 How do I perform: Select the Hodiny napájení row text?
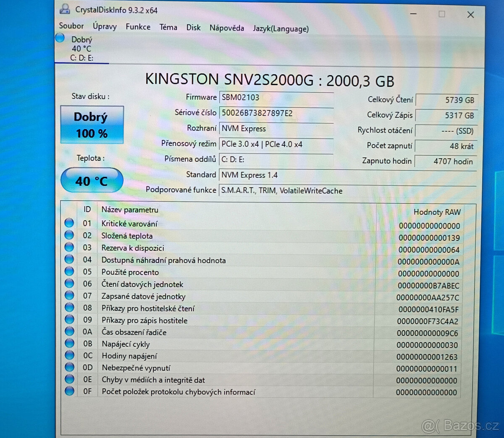(x=129, y=356)
